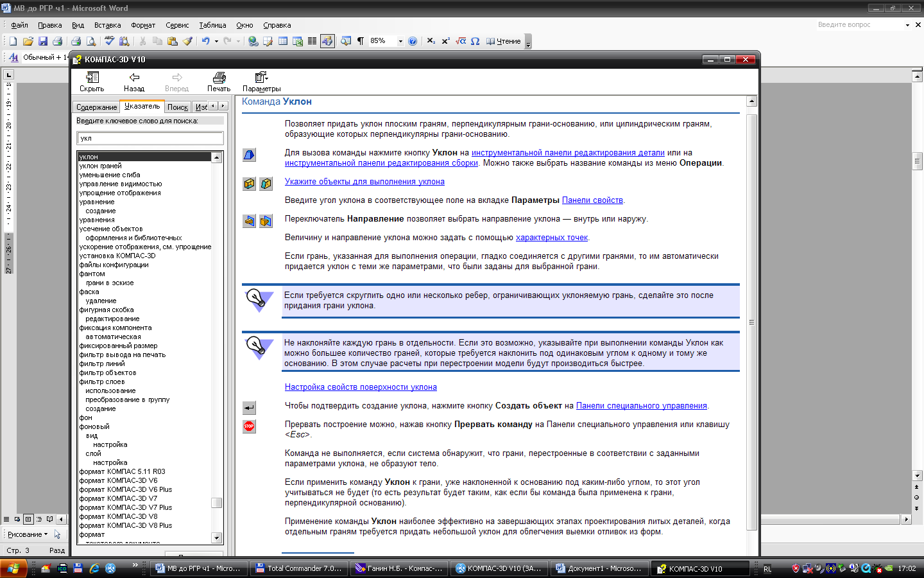Open характерных точек link
The height and width of the screenshot is (578, 924).
[x=552, y=238]
